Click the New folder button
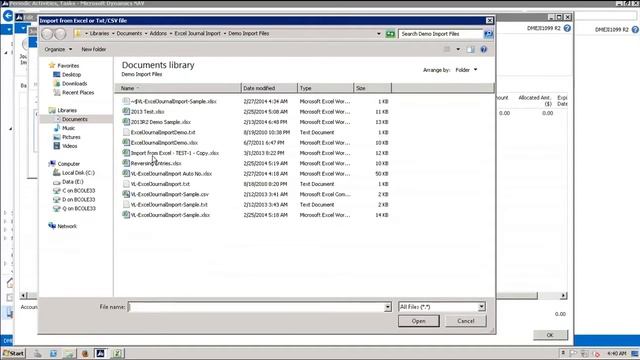Viewport: 640px width, 360px height. [x=93, y=49]
